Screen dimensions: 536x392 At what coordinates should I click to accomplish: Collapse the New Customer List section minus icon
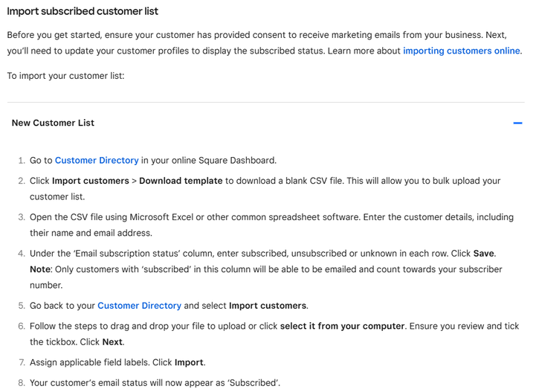[517, 123]
